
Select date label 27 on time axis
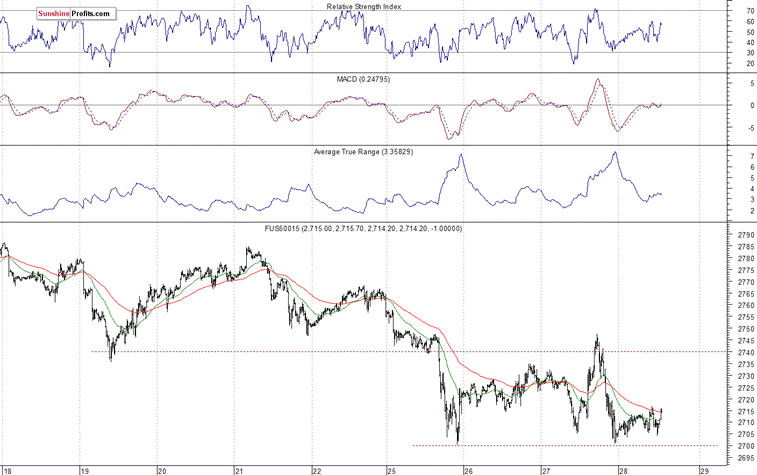coord(546,470)
